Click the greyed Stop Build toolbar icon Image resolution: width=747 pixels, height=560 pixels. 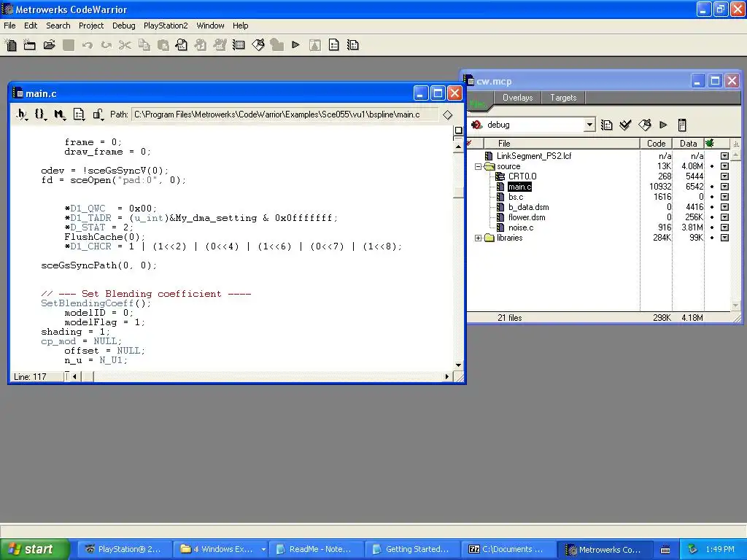(x=276, y=45)
